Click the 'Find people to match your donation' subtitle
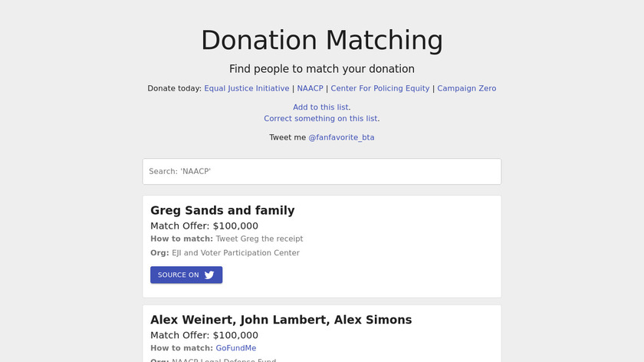 tap(322, 69)
